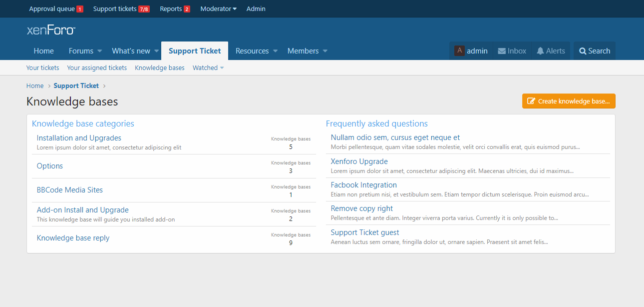Expand the Members dropdown arrow
Image resolution: width=644 pixels, height=307 pixels.
point(325,51)
